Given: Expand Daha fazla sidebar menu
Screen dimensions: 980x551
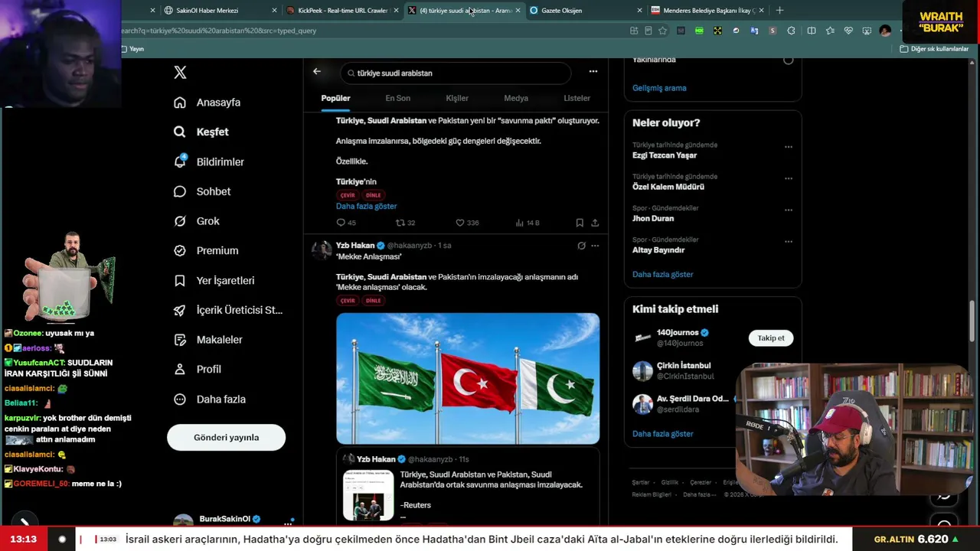Looking at the screenshot, I should tap(209, 399).
